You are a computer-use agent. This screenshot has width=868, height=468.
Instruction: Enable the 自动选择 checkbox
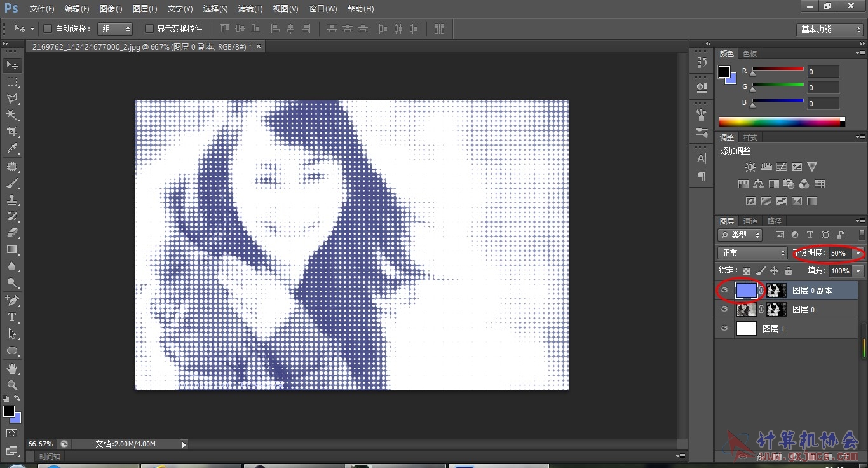48,29
